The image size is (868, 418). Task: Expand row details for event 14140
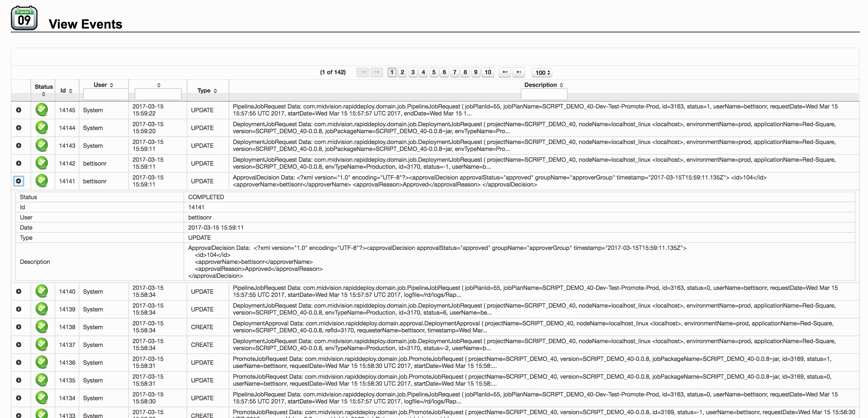pos(18,291)
